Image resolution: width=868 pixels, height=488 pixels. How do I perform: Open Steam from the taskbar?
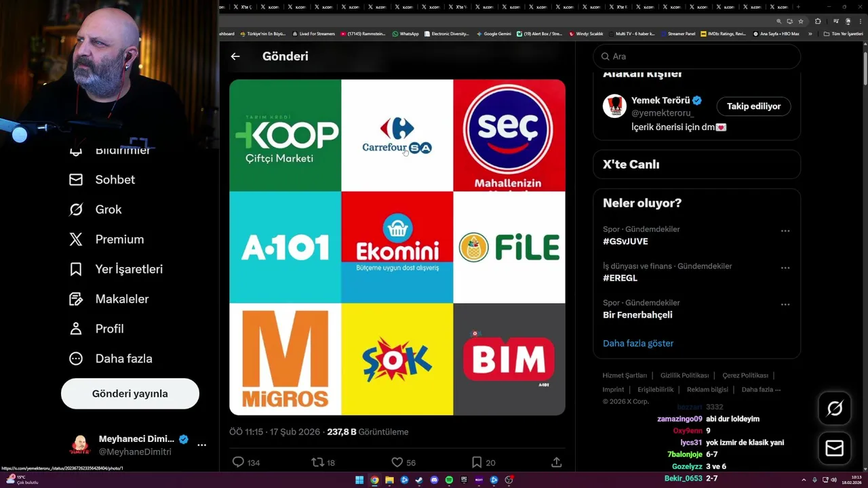[x=419, y=480]
